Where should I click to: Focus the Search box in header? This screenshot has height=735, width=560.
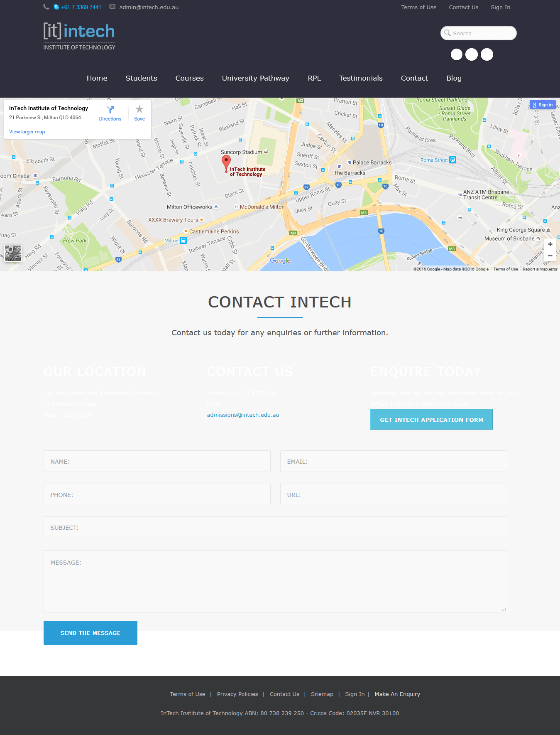click(x=482, y=33)
